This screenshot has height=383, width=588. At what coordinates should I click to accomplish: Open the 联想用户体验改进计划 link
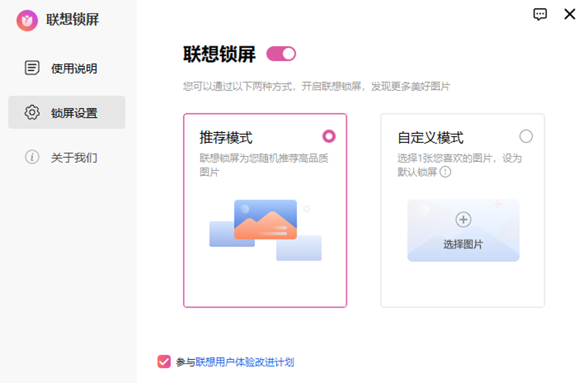point(244,362)
